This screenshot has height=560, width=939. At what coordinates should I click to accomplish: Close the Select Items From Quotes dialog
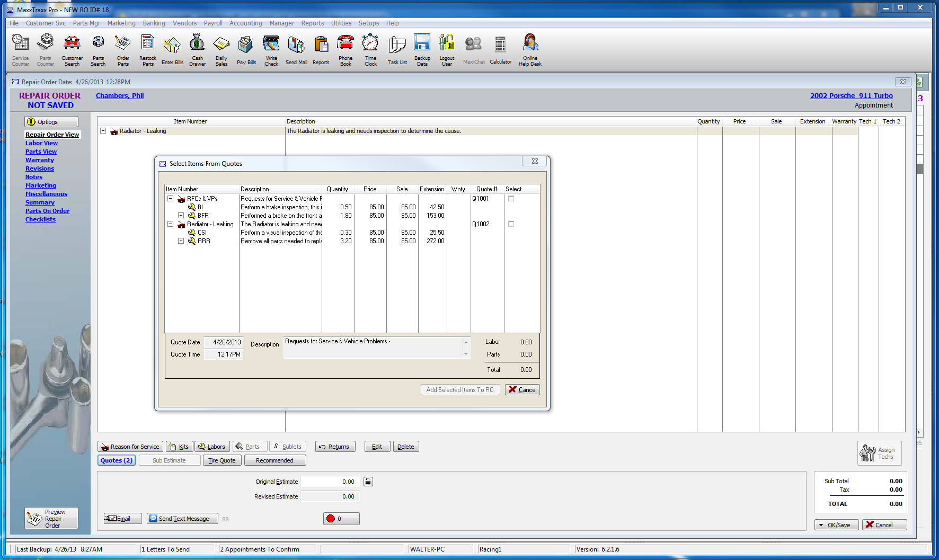pos(535,161)
